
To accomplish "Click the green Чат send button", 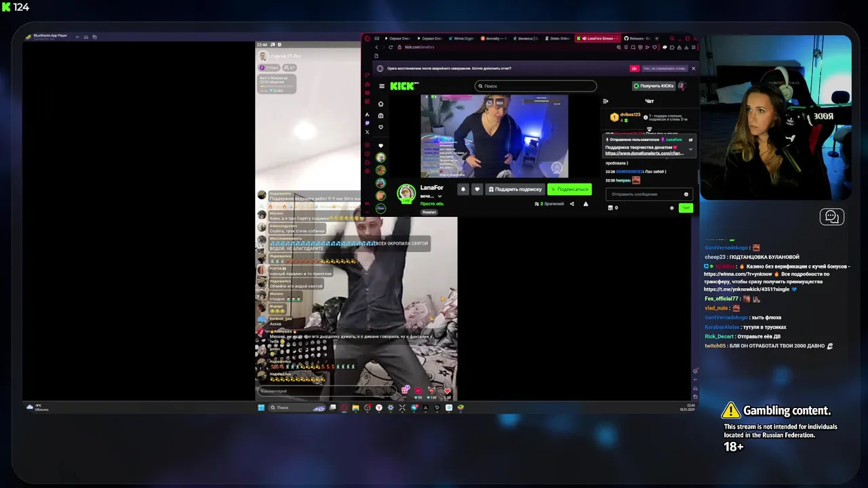I will pyautogui.click(x=686, y=208).
